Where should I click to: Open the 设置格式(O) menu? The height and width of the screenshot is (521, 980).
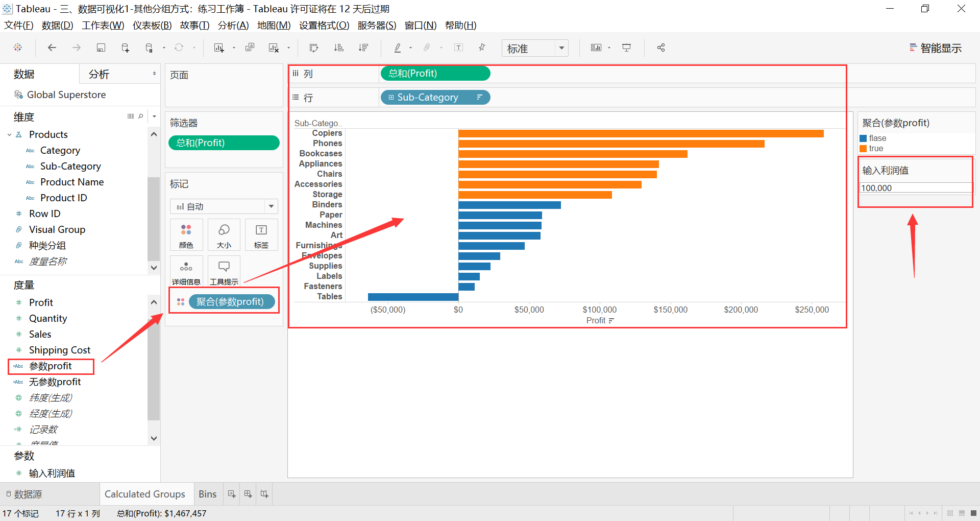[x=324, y=25]
